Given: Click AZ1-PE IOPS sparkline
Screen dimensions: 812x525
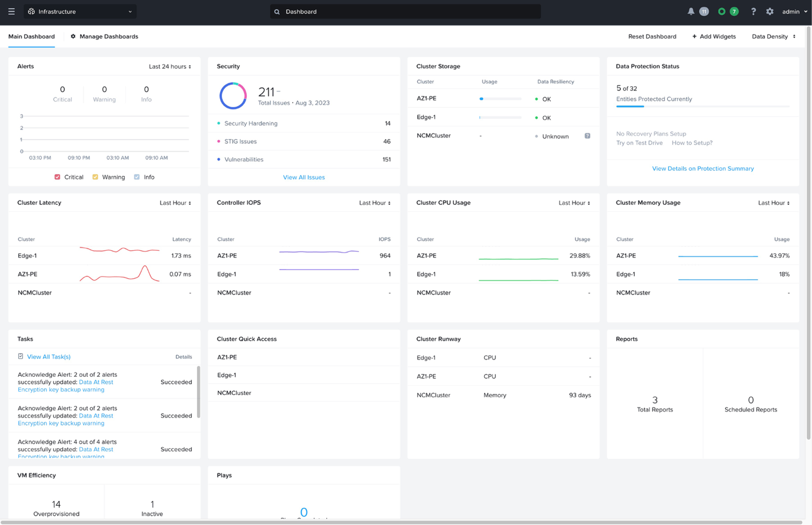Looking at the screenshot, I should 319,251.
